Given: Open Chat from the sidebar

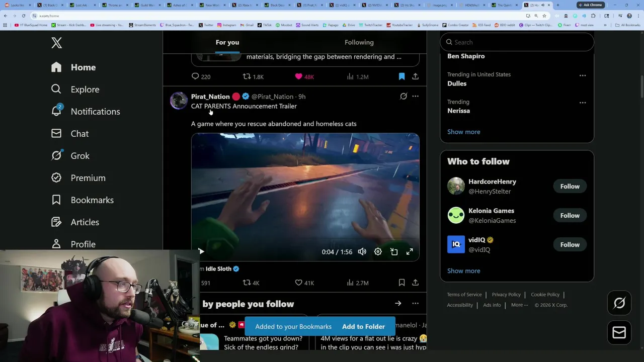Looking at the screenshot, I should pos(70,134).
